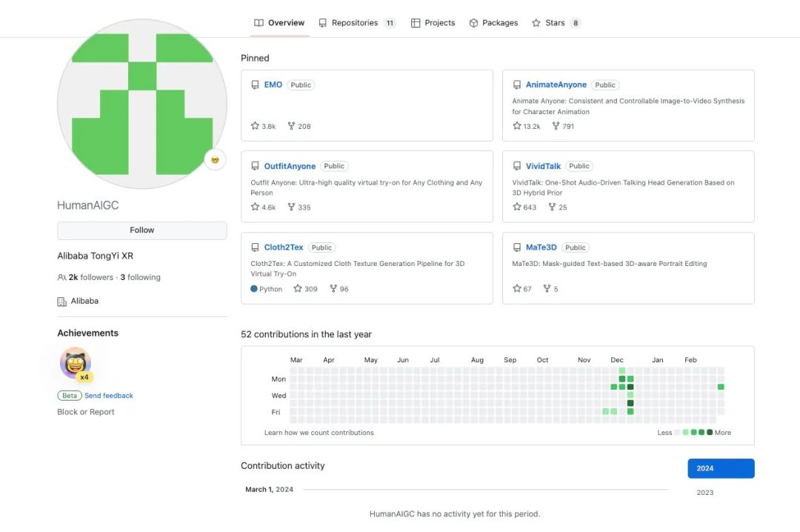The height and width of the screenshot is (532, 800).
Task: Open Learn how we count contributions
Action: (319, 433)
